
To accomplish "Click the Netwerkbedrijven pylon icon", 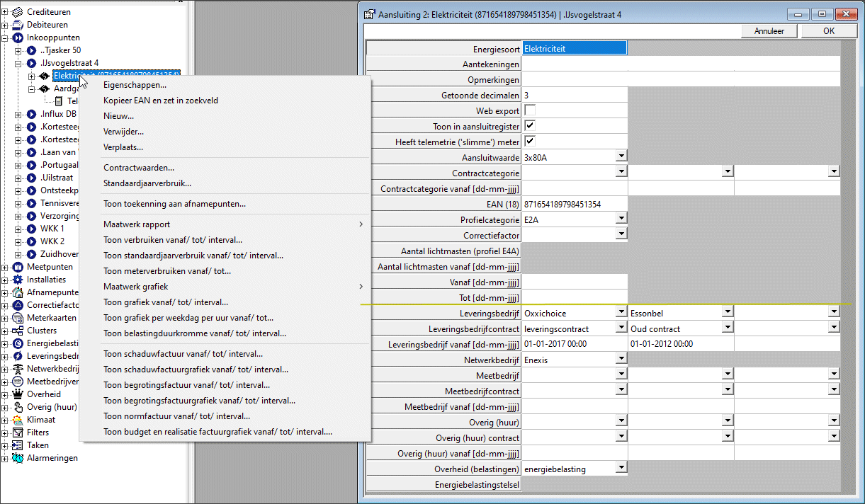I will point(18,369).
